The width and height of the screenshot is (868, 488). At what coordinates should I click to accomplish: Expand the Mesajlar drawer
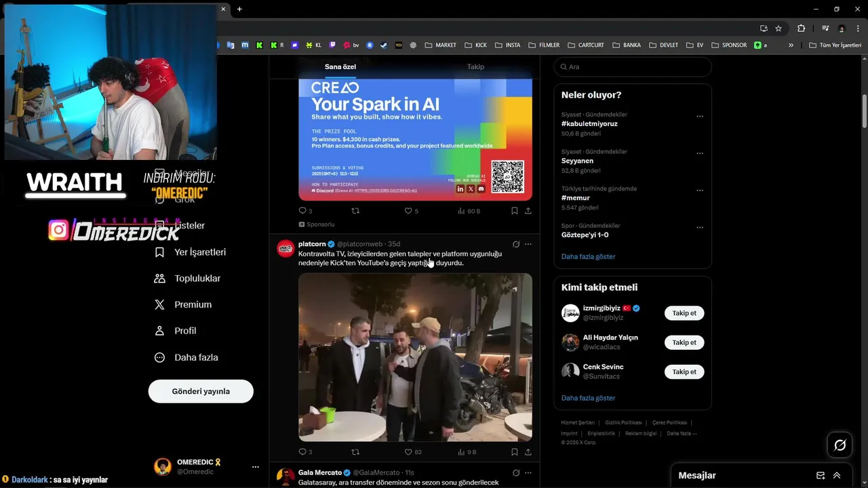coord(837,476)
